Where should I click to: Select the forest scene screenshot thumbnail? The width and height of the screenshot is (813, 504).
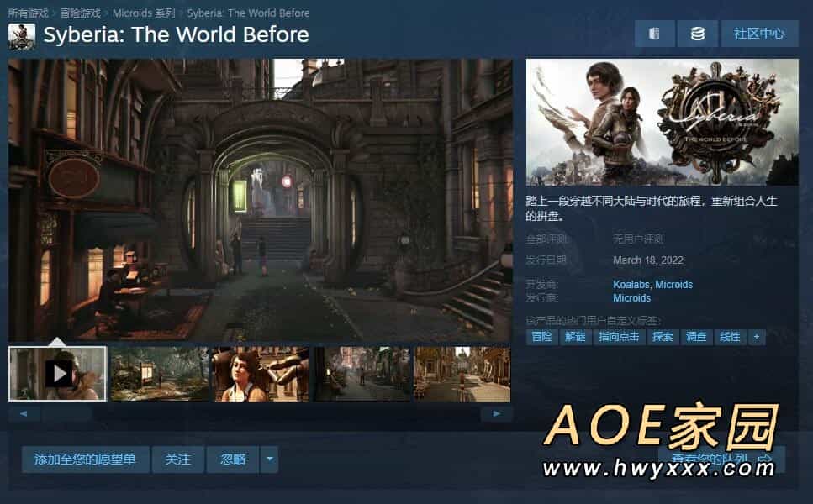coord(159,374)
